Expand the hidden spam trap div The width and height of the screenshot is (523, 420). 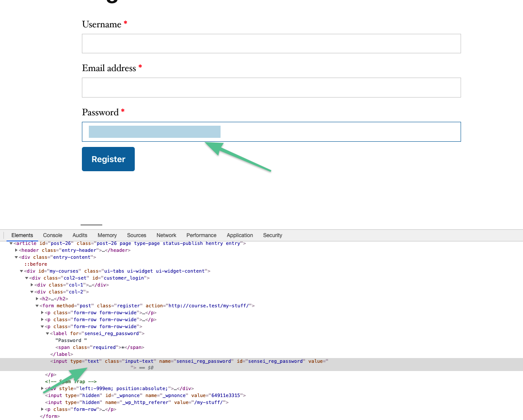tap(42, 388)
